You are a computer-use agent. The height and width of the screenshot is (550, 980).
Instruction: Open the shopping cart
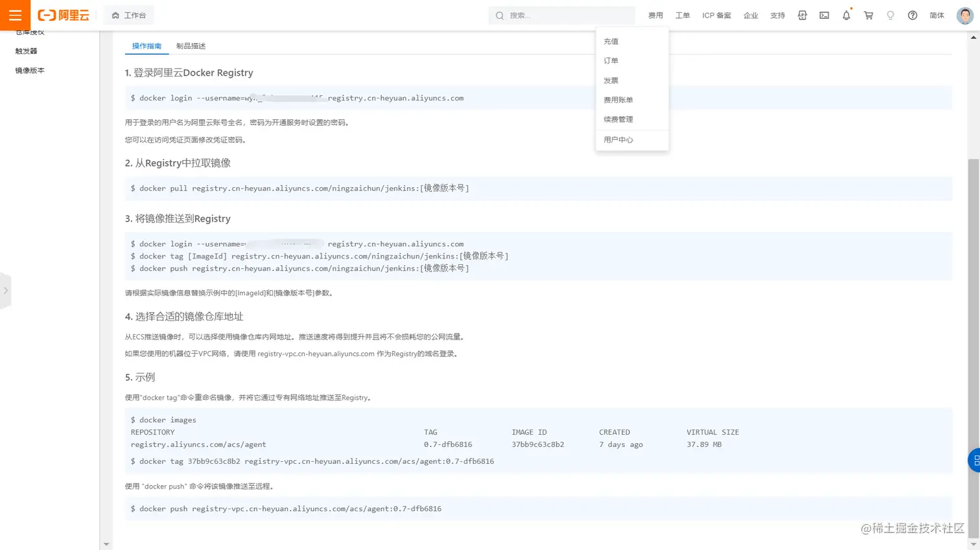coord(869,16)
